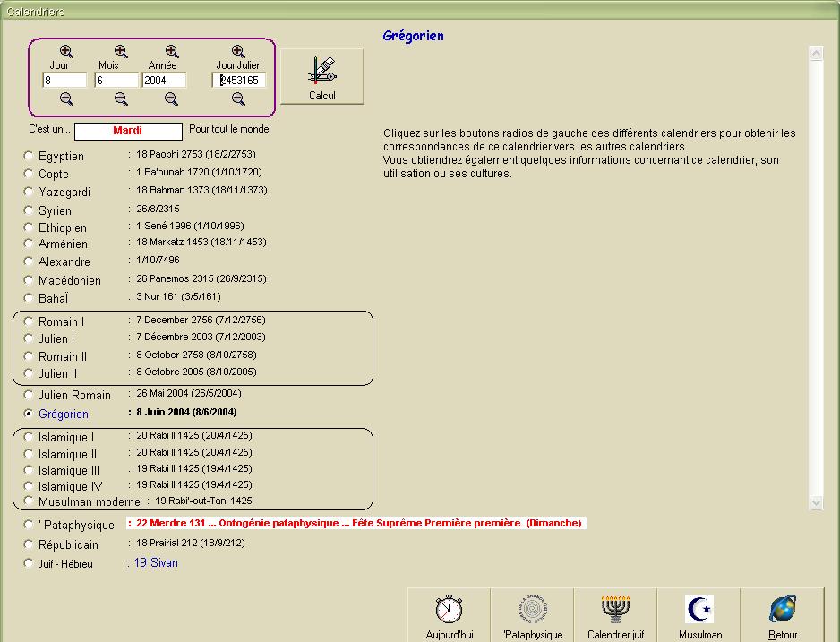Select the Islamique III radio option

[x=30, y=470]
